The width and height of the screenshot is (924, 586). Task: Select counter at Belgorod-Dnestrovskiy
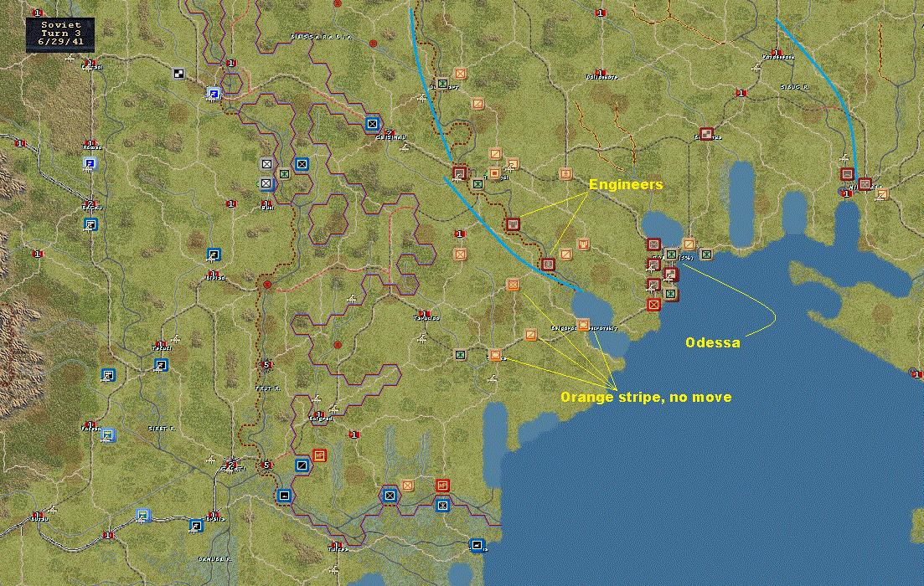click(583, 325)
